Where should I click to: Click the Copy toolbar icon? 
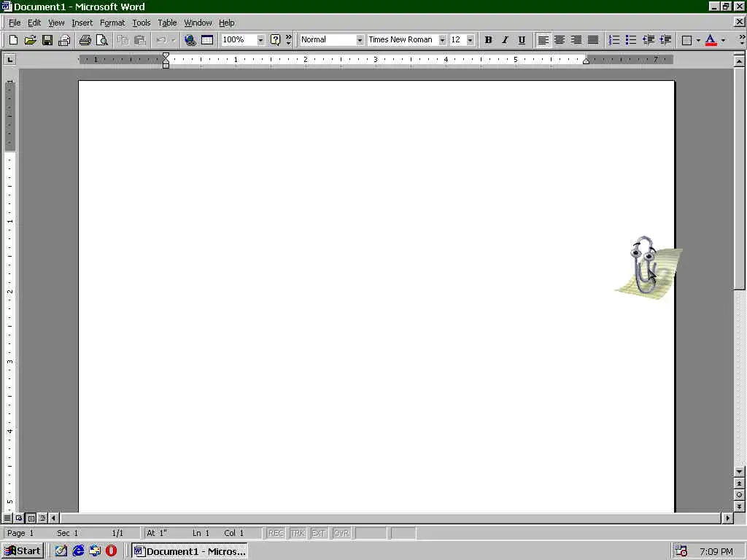point(123,40)
